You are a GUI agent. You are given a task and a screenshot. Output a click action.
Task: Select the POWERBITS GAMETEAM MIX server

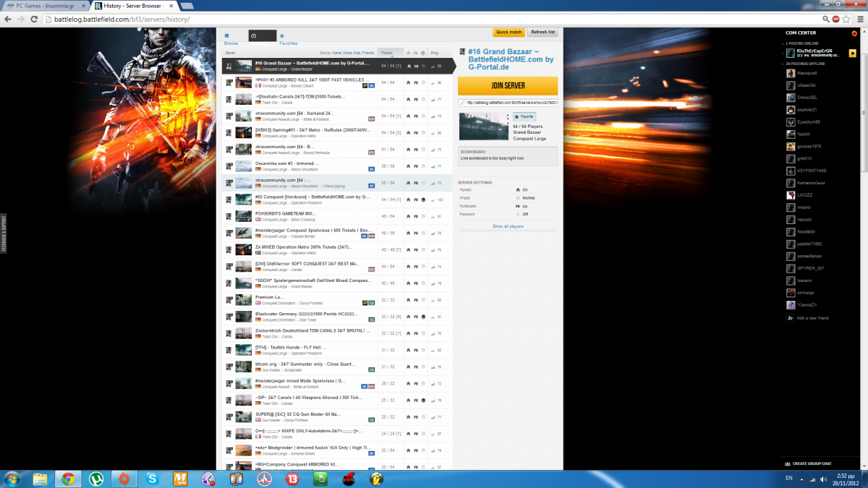tap(339, 215)
